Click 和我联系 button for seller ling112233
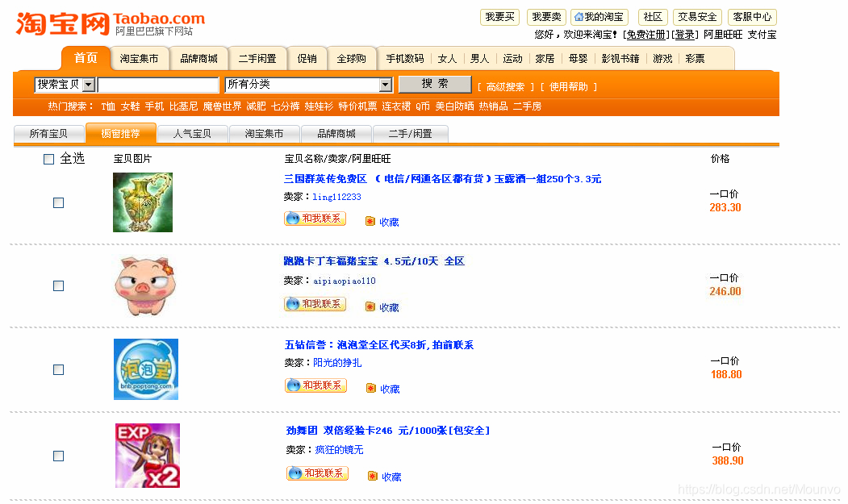This screenshot has width=848, height=504. click(315, 219)
